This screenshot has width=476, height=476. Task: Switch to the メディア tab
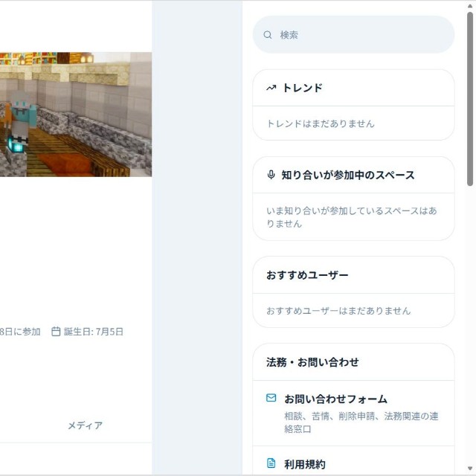[85, 425]
